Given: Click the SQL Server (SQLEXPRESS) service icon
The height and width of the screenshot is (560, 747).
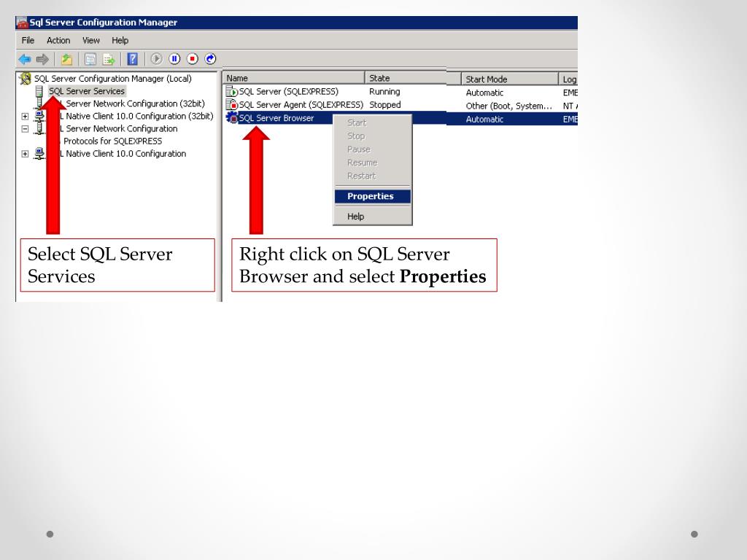Looking at the screenshot, I should 231,91.
